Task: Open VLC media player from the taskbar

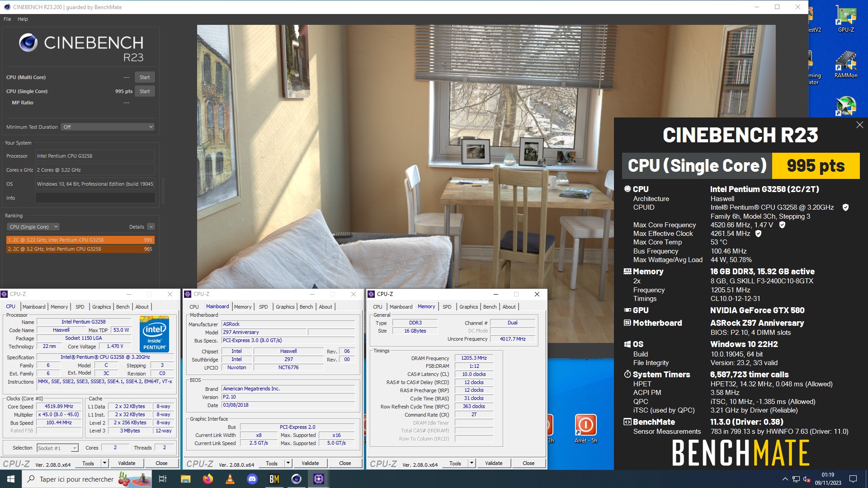Action: [x=230, y=479]
